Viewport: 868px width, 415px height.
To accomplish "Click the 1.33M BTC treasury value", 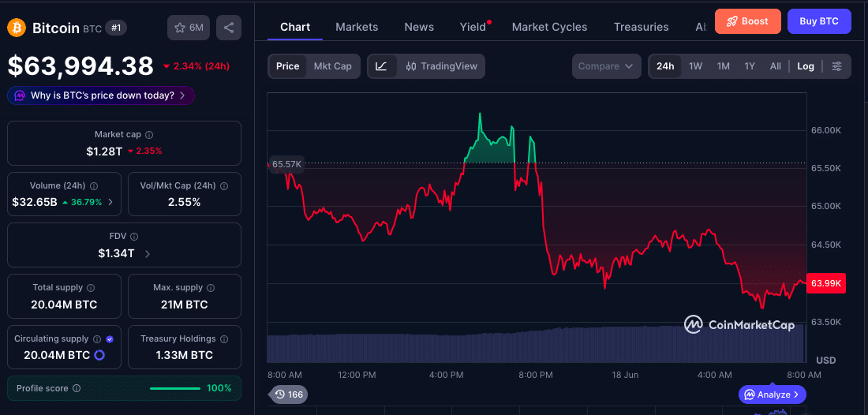I will pos(185,355).
